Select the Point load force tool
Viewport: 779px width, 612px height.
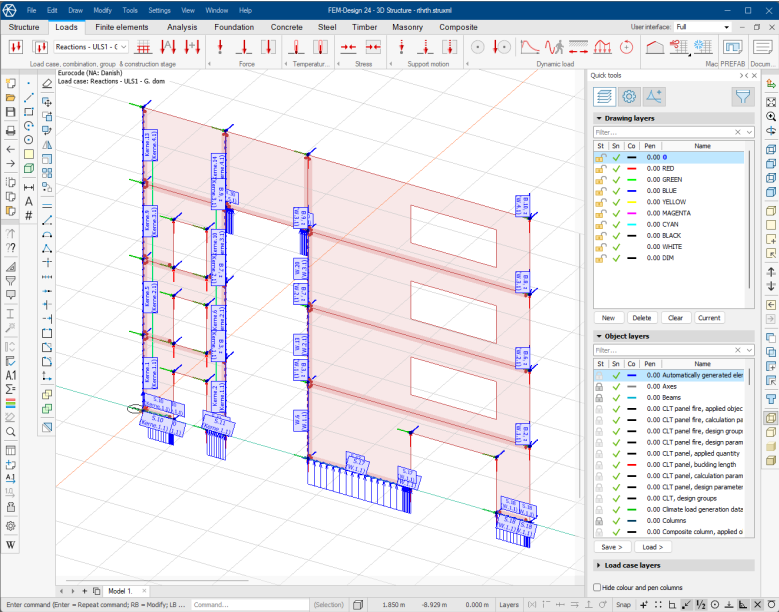[220, 47]
